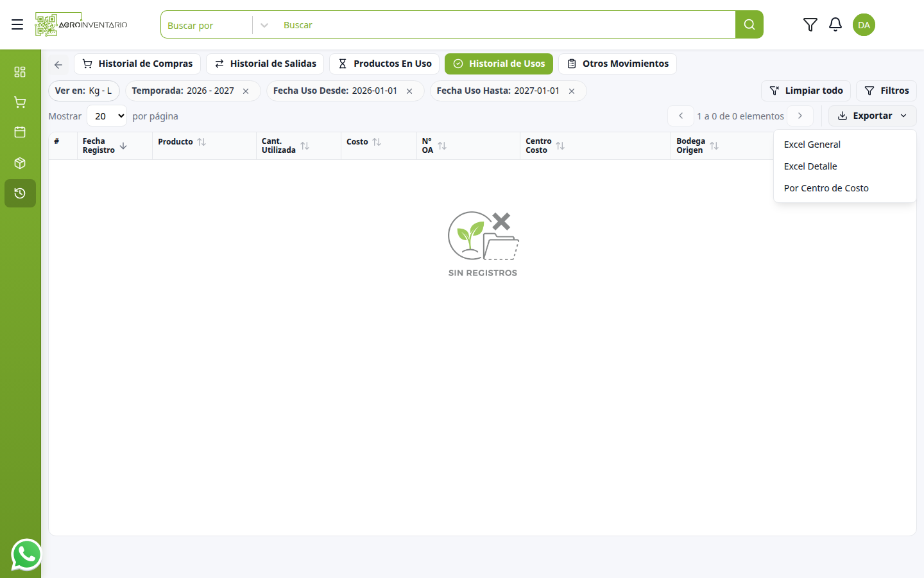Remove the Temporada 2026 - 2027 filter
Screen dimensions: 924x578
click(246, 91)
